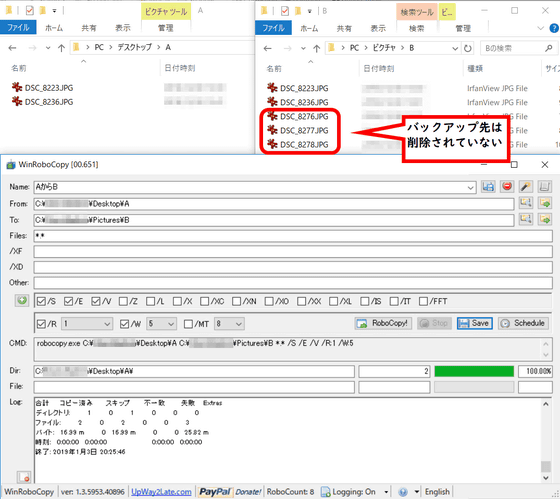
Task: Open recent locations dropdown in window A
Action: coord(48,48)
